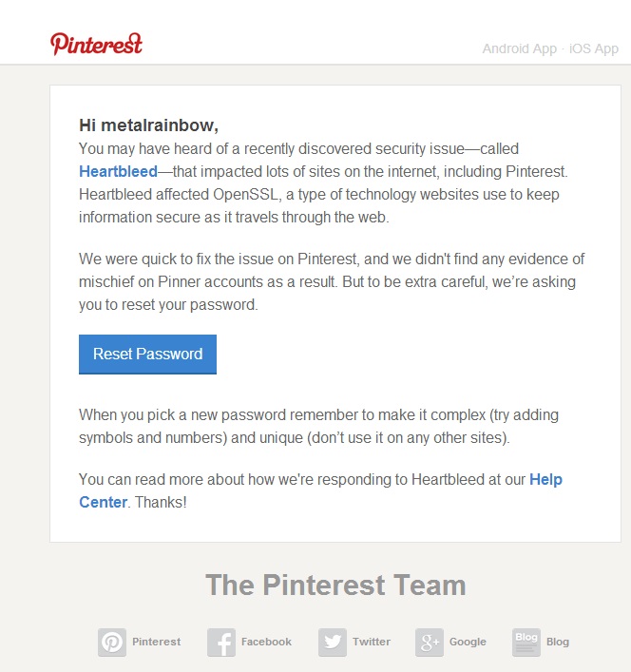Click the Pinterest text label in footer

pos(156,643)
